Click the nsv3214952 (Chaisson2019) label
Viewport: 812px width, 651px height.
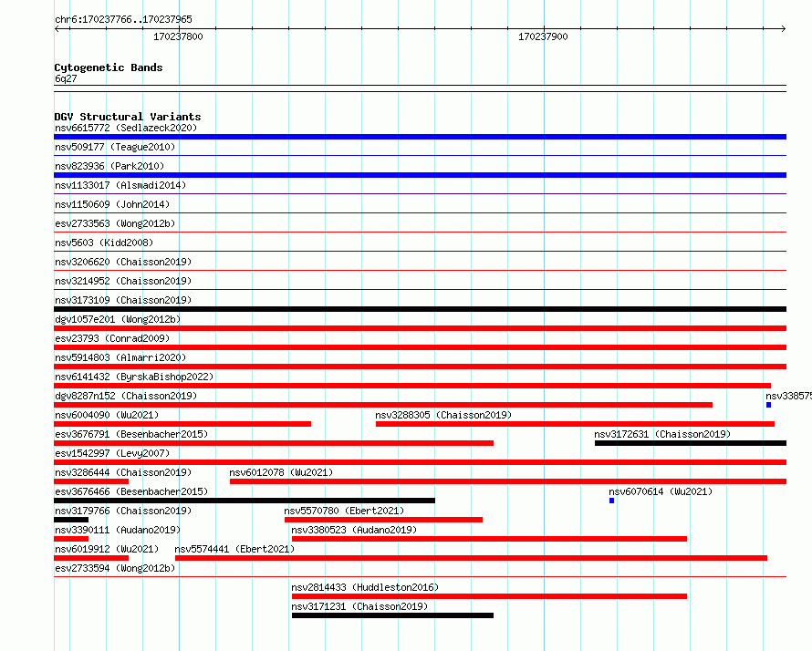coord(123,281)
